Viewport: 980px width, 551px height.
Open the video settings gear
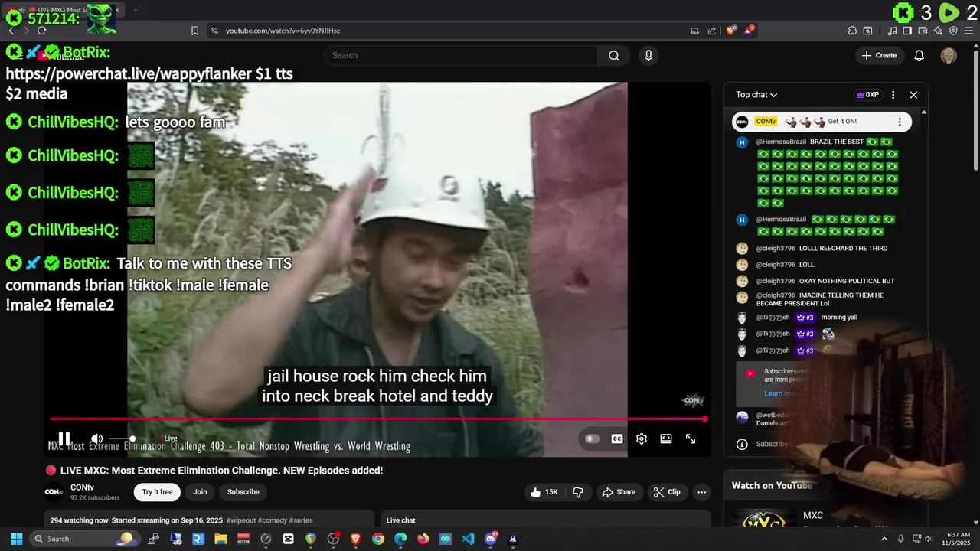pos(642,439)
